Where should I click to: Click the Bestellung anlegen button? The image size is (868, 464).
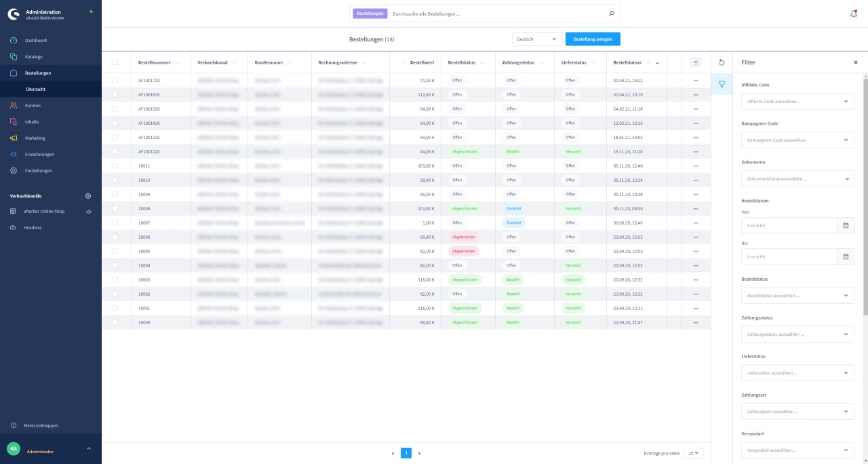(x=593, y=39)
